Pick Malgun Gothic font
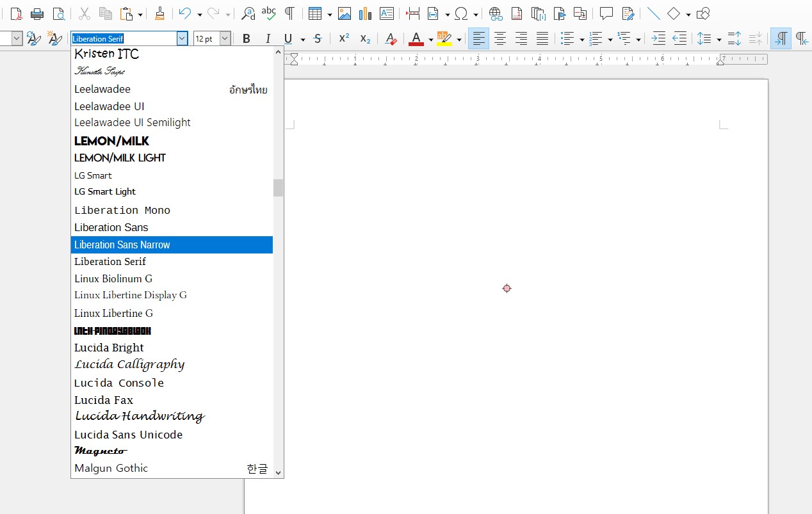 172,468
